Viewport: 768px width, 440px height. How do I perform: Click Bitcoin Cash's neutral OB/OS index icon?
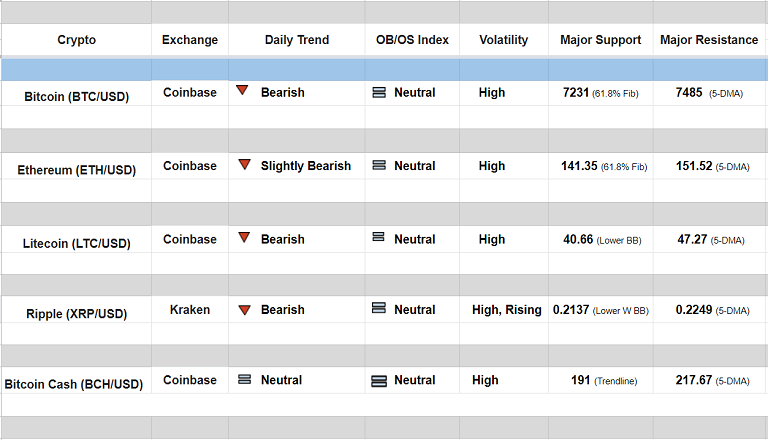(379, 381)
